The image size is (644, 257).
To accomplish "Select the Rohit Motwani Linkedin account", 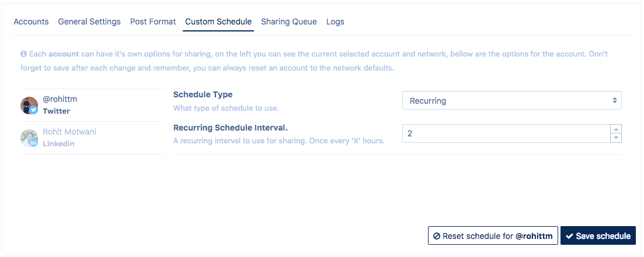I will coord(69,138).
